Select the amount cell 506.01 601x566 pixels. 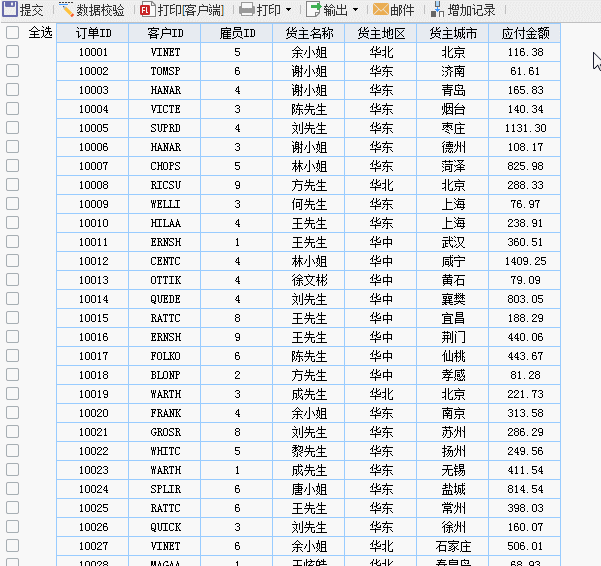tap(525, 546)
